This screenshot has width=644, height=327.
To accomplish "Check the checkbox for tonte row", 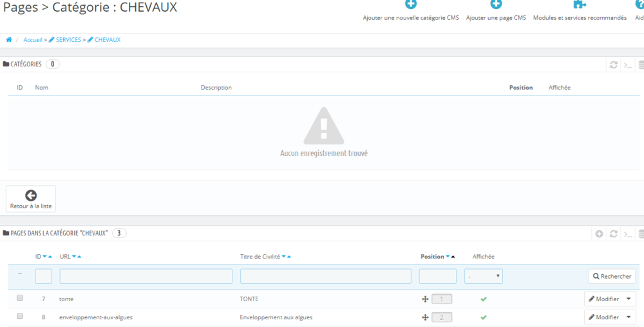I will pos(20,298).
